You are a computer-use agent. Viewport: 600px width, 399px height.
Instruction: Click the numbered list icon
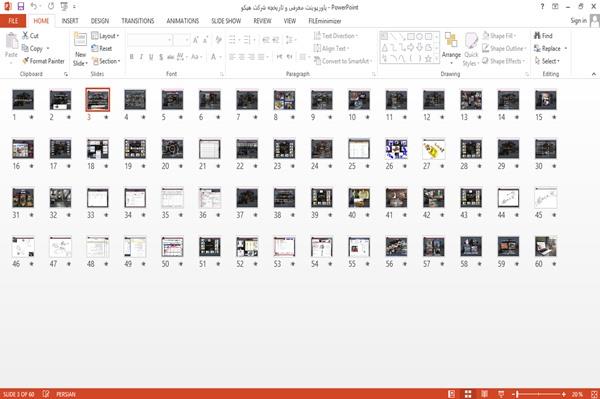click(x=248, y=39)
